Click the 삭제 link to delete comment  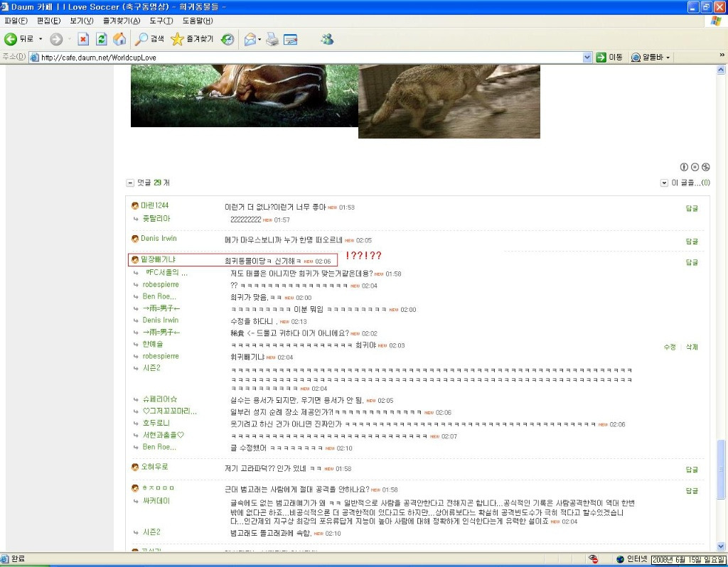pos(692,347)
